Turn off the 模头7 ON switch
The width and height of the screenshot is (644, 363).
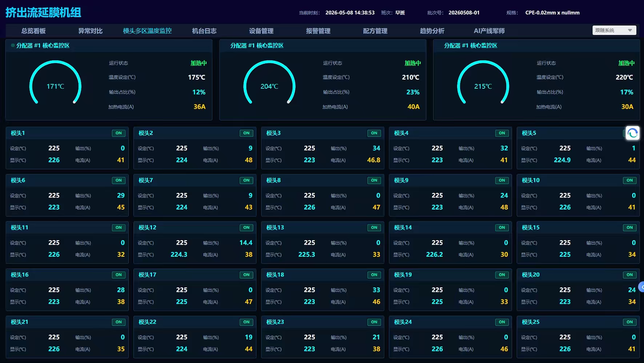point(246,180)
